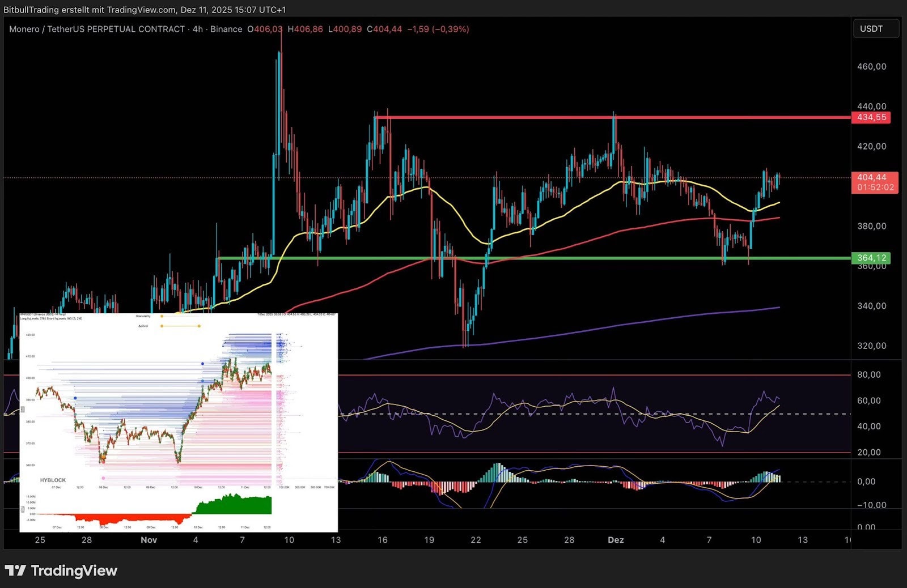Image resolution: width=907 pixels, height=588 pixels.
Task: Select the 4h timeframe label
Action: tap(197, 29)
